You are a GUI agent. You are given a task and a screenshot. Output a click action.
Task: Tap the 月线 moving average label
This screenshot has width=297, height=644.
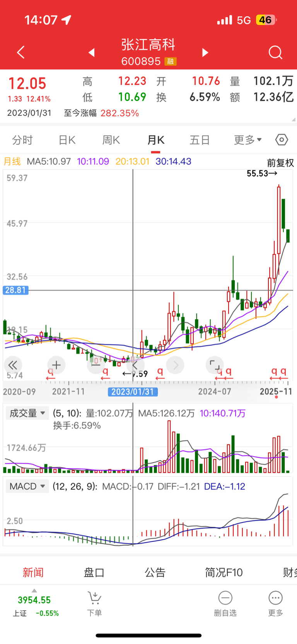pyautogui.click(x=12, y=161)
